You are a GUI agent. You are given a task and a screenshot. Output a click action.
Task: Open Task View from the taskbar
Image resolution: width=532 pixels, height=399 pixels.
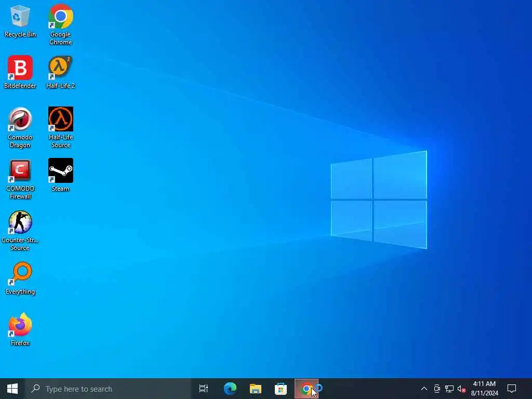204,389
